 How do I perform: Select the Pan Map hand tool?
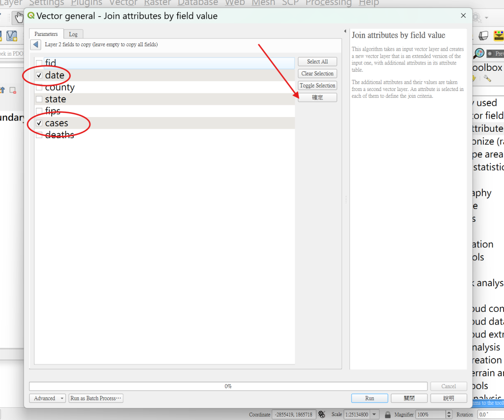pyautogui.click(x=19, y=17)
